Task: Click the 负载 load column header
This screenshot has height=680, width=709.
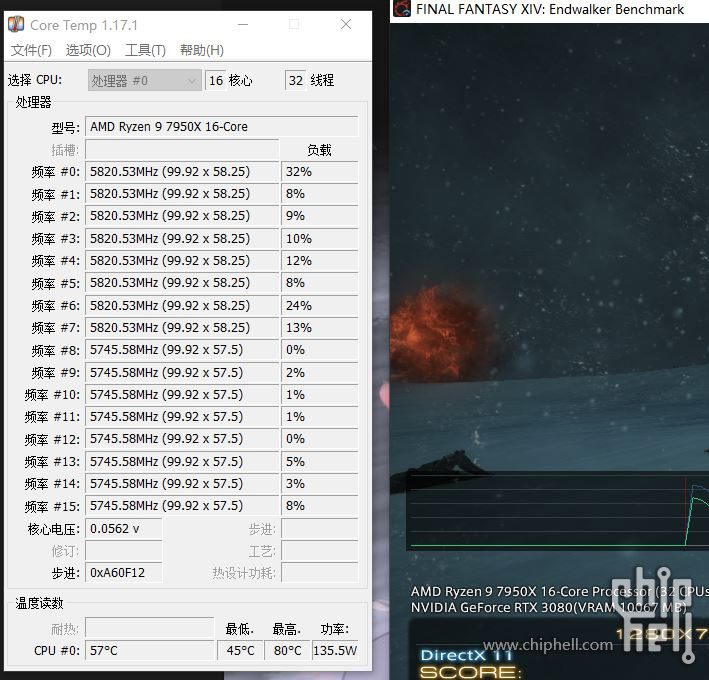Action: [x=319, y=150]
